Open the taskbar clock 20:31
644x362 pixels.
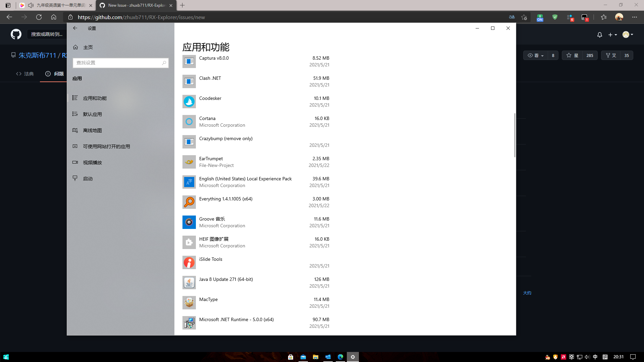[x=619, y=357]
